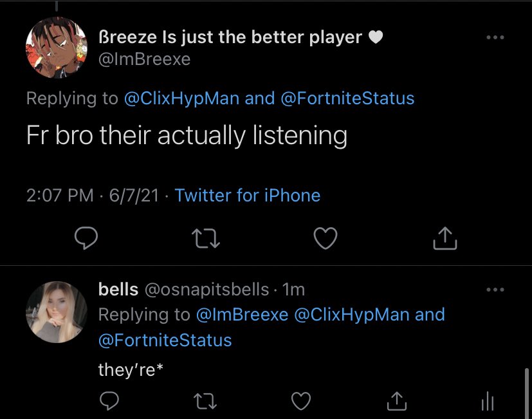Screen dimensions: 532x419
Task: Like the "they're*" reply from bells
Action: click(301, 402)
